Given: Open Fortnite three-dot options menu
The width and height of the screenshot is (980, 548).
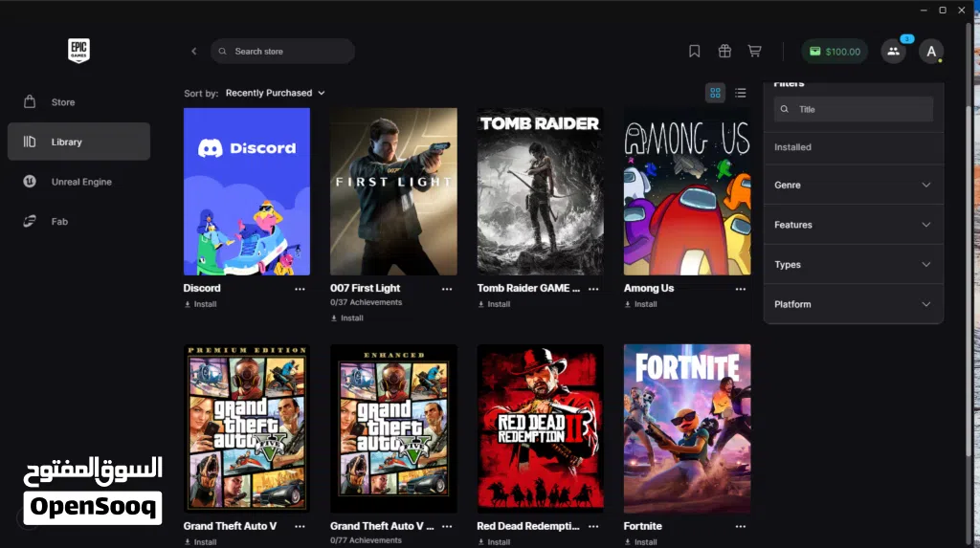Looking at the screenshot, I should click(x=741, y=527).
